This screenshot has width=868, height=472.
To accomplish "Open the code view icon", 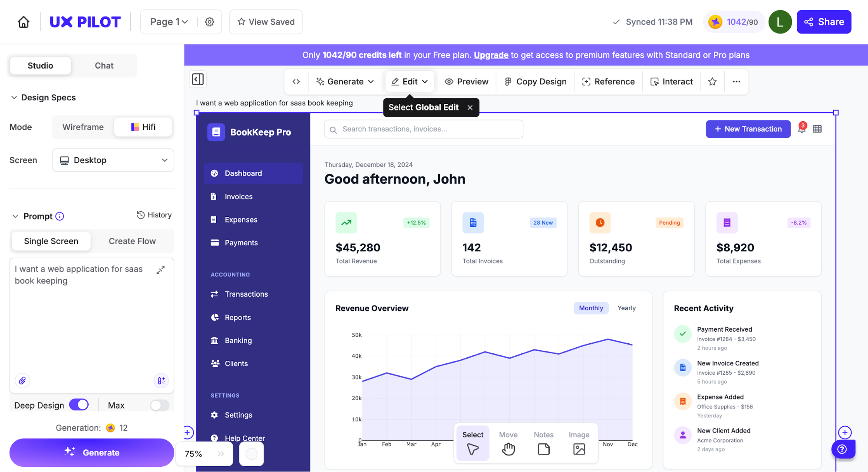I will coord(296,82).
